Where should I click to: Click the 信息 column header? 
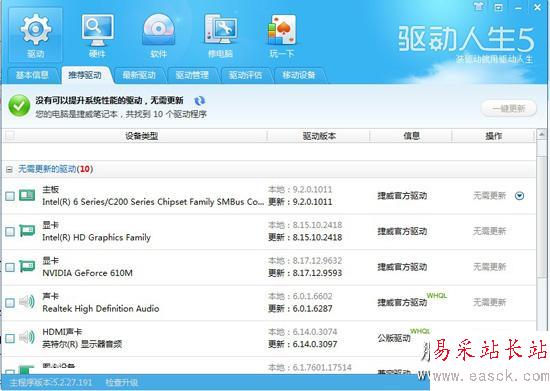click(411, 136)
